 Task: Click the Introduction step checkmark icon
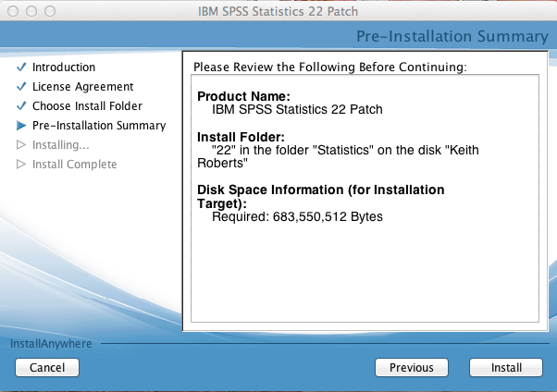coord(21,67)
